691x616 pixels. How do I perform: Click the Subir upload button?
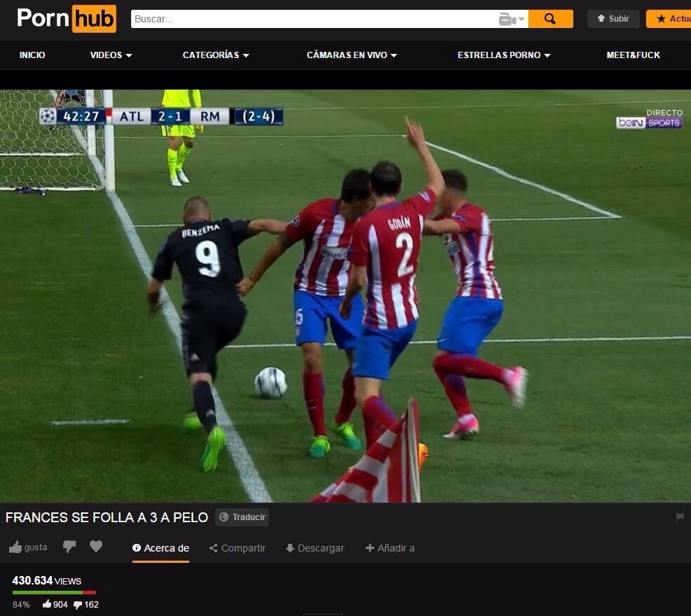click(x=613, y=19)
